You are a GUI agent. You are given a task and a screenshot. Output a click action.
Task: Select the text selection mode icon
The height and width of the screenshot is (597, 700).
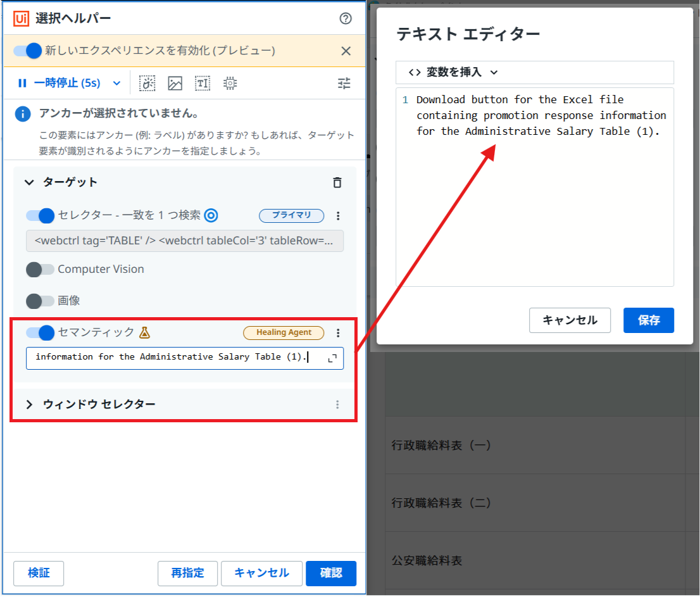(203, 83)
